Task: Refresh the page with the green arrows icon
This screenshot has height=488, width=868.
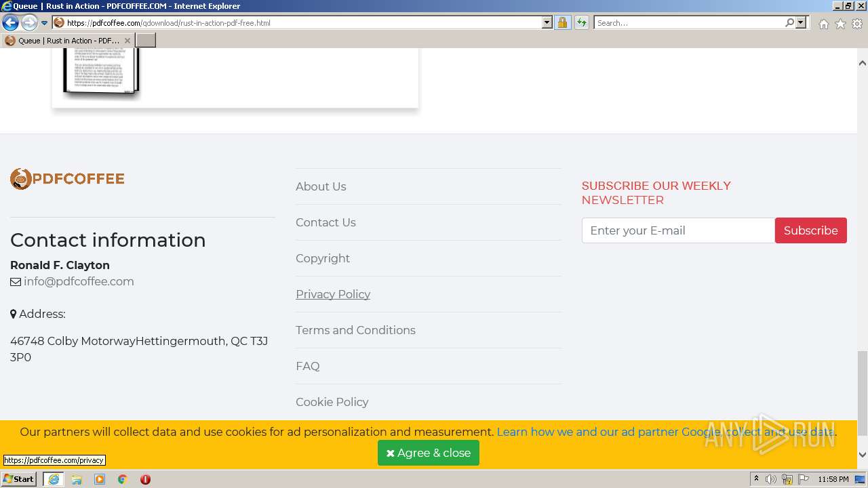Action: [581, 22]
